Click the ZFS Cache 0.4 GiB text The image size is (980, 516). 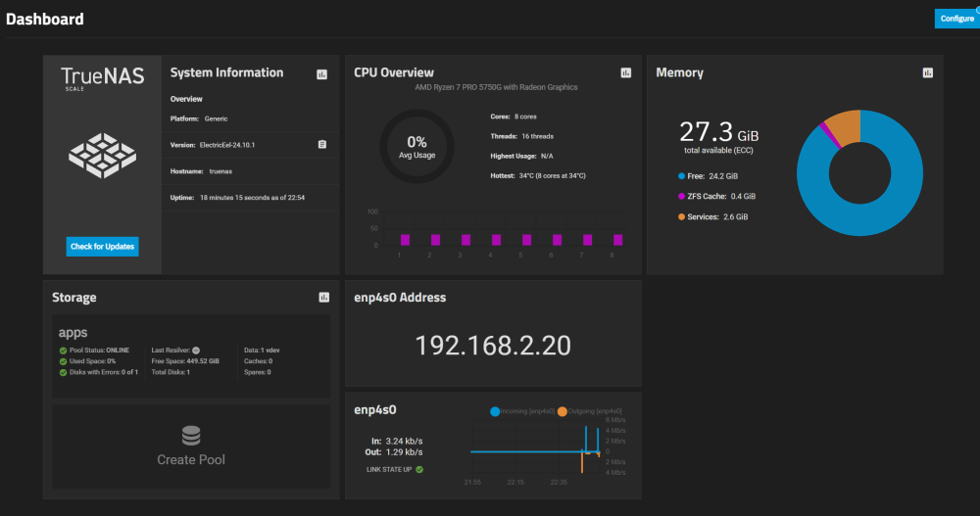721,196
